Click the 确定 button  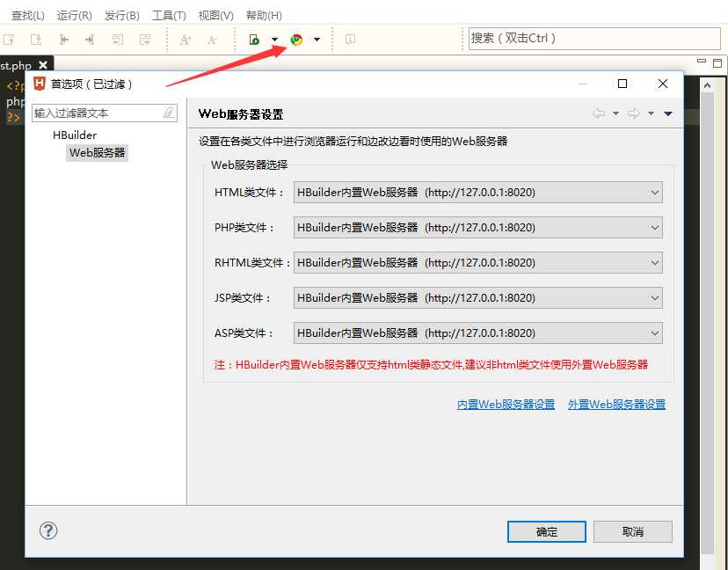point(547,531)
